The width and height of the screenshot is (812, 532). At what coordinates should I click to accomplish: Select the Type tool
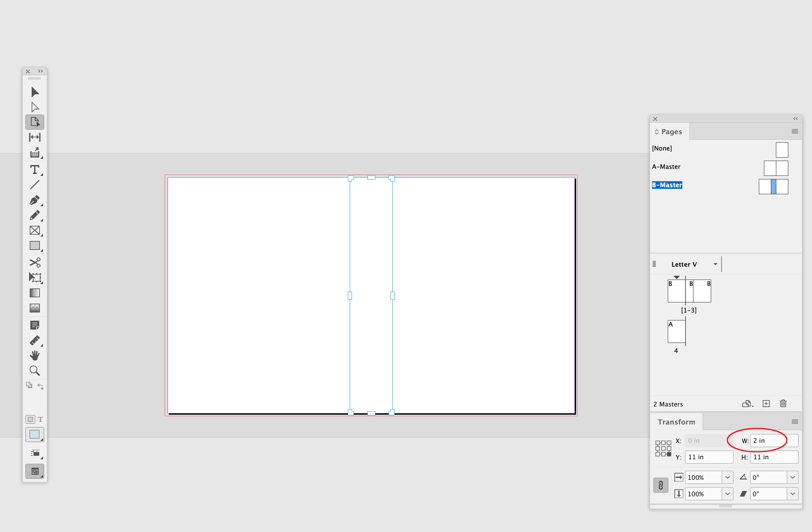point(34,170)
